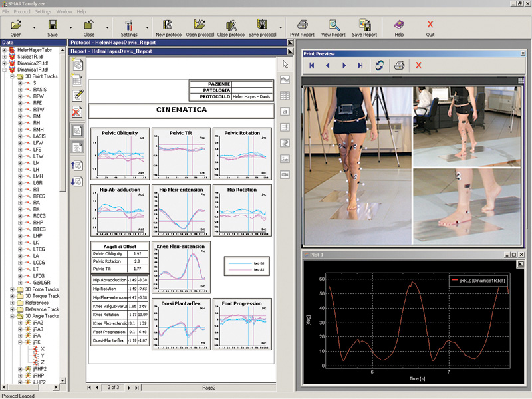Click the Save Report icon
This screenshot has height=399, width=532.
364,26
